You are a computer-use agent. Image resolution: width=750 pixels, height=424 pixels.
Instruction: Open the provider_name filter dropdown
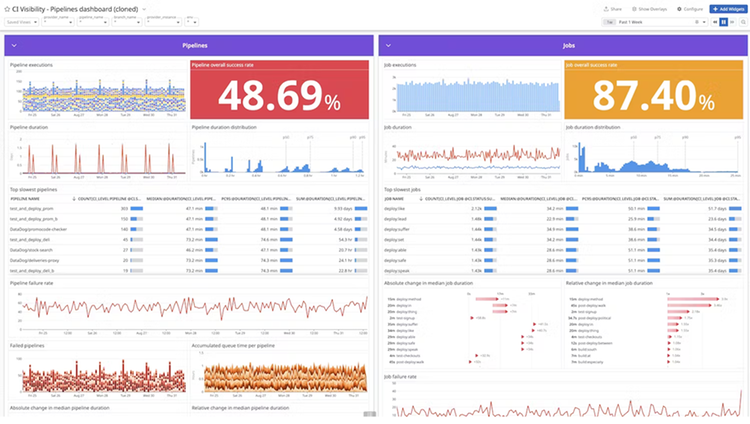pyautogui.click(x=58, y=21)
